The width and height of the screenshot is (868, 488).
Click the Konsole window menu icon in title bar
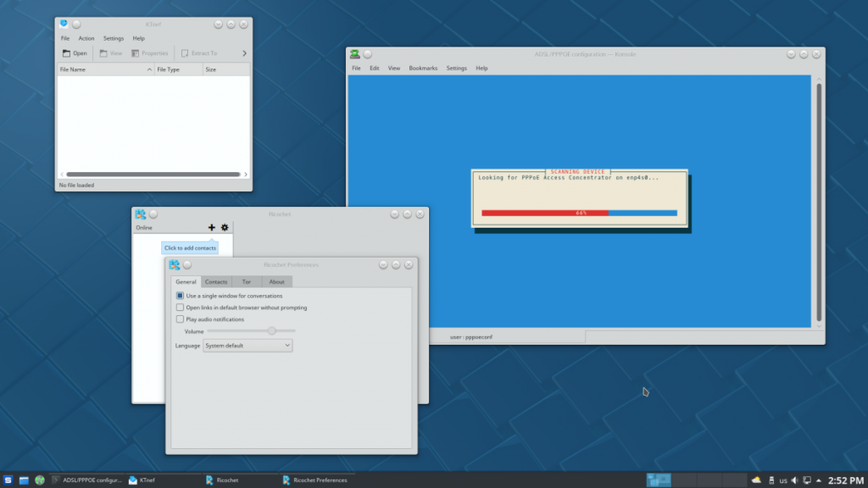pyautogui.click(x=355, y=54)
